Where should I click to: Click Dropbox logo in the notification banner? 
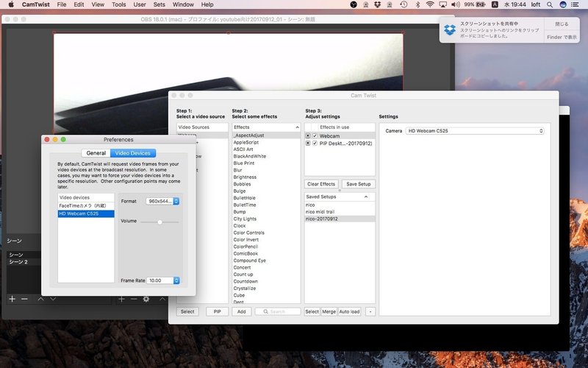(450, 29)
